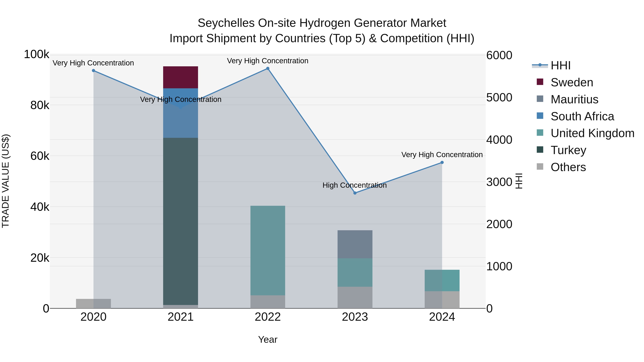644x362 pixels.
Task: Select the 2022 HHI data point
Action: coord(268,68)
